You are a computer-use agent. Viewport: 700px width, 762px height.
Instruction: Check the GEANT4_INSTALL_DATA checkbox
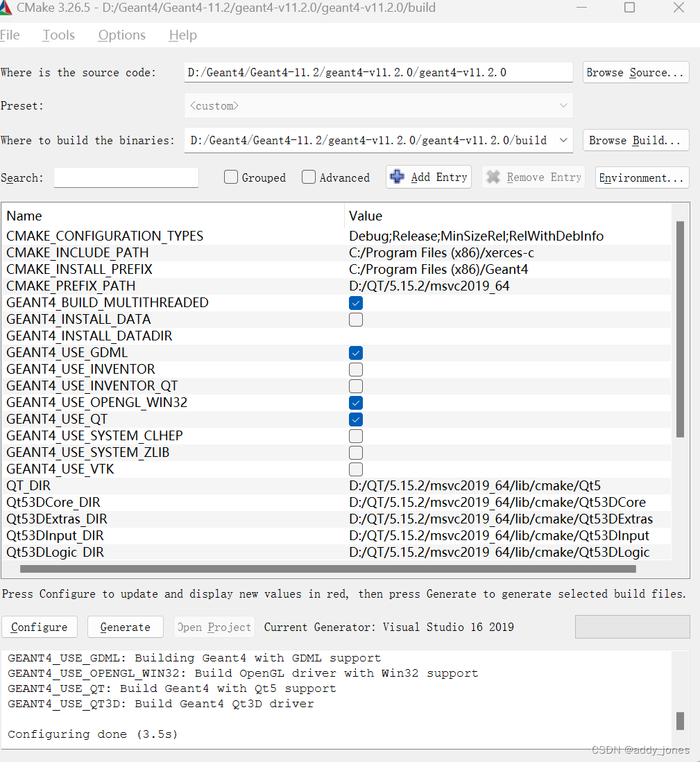(356, 320)
